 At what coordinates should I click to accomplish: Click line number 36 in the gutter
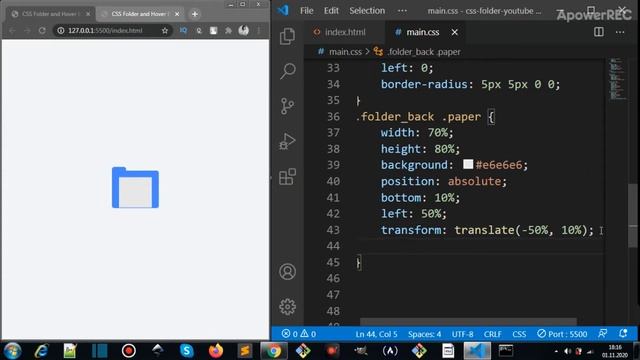333,117
